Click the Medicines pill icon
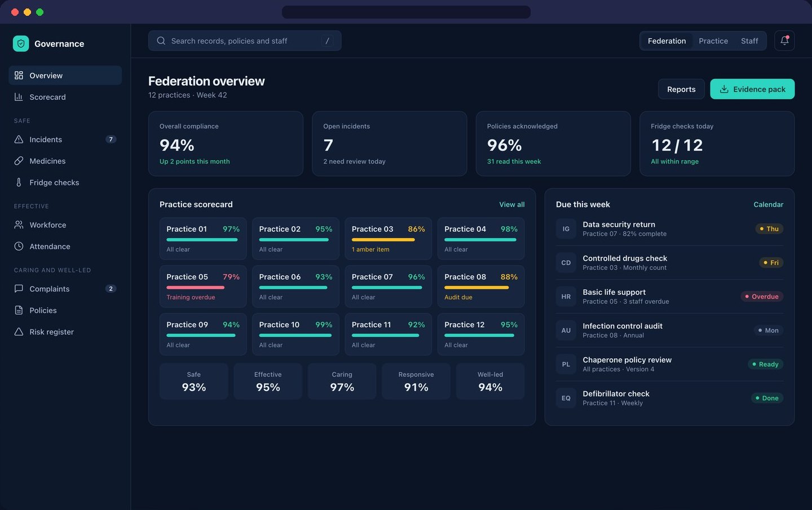The width and height of the screenshot is (812, 510). pos(19,161)
